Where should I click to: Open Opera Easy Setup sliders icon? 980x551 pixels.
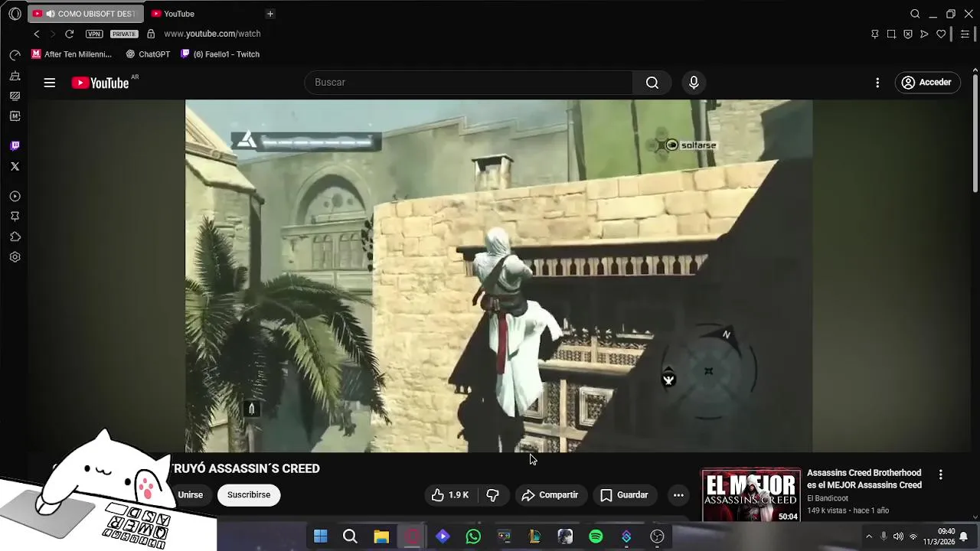(x=965, y=34)
